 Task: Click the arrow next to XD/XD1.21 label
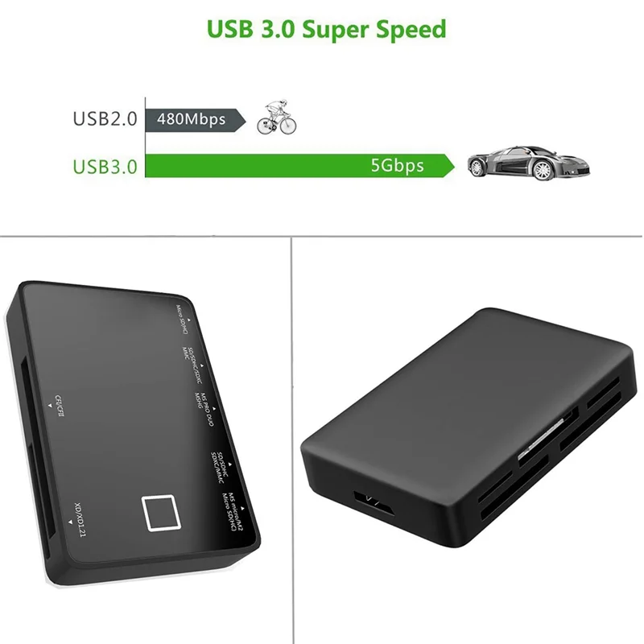coord(70,522)
